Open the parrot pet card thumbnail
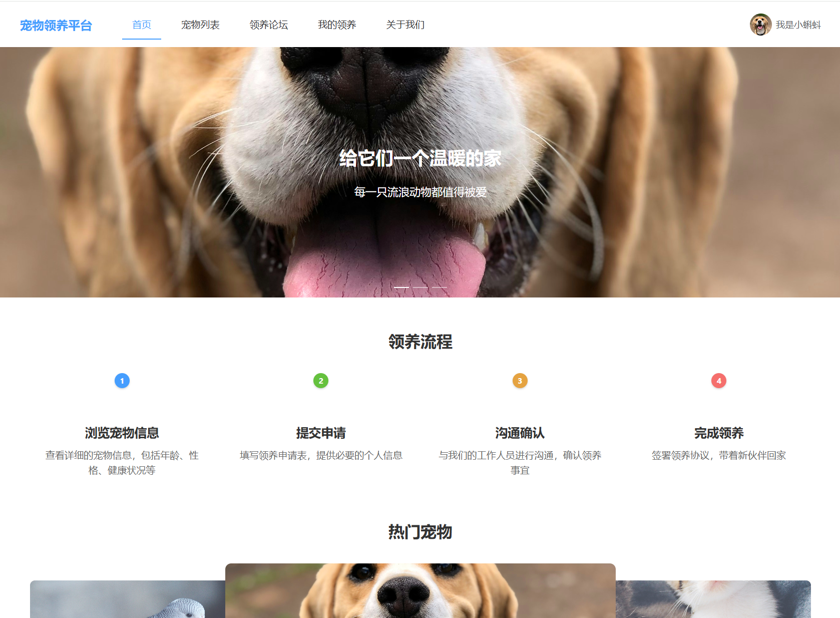 click(128, 599)
